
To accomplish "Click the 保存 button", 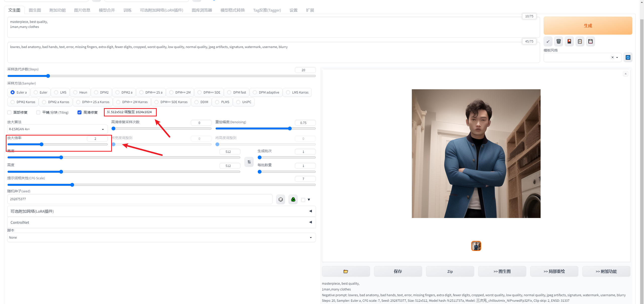I will pyautogui.click(x=398, y=271).
